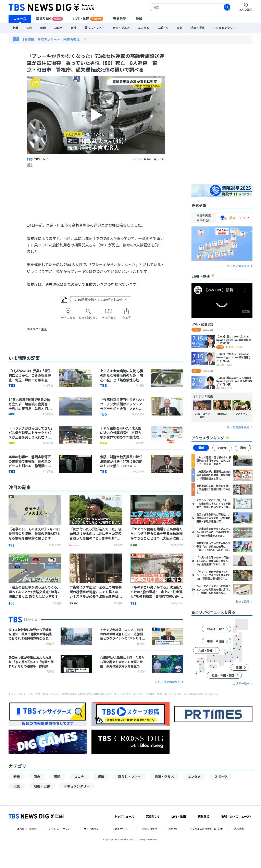261x868 pixels.
Task: Open エンタメ in the top sub-navigation
Action: (143, 28)
